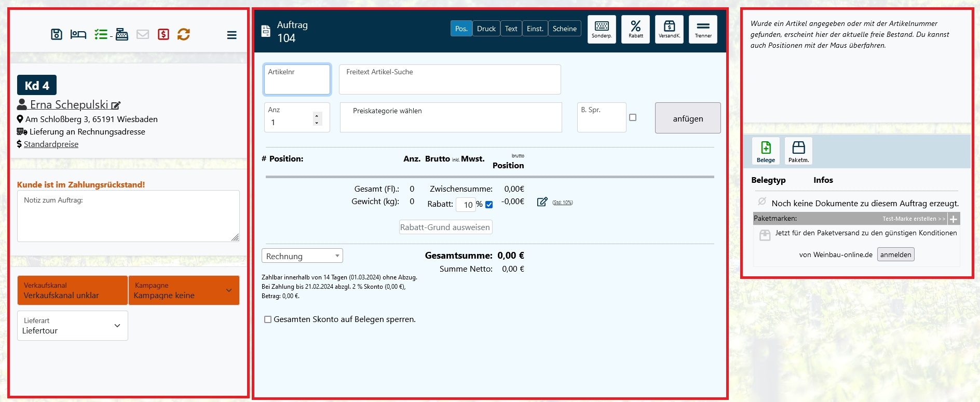
Task: Uncheck the Rabatt percent checkbox
Action: pyautogui.click(x=489, y=205)
